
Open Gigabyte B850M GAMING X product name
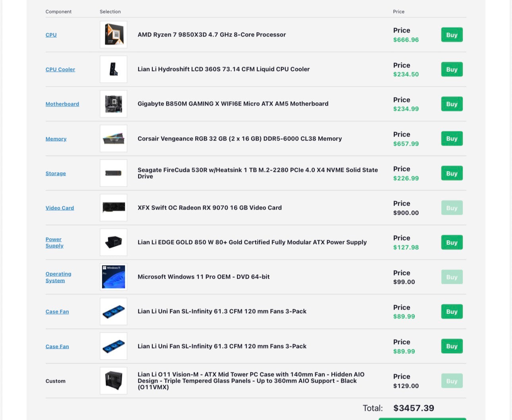[x=233, y=104]
